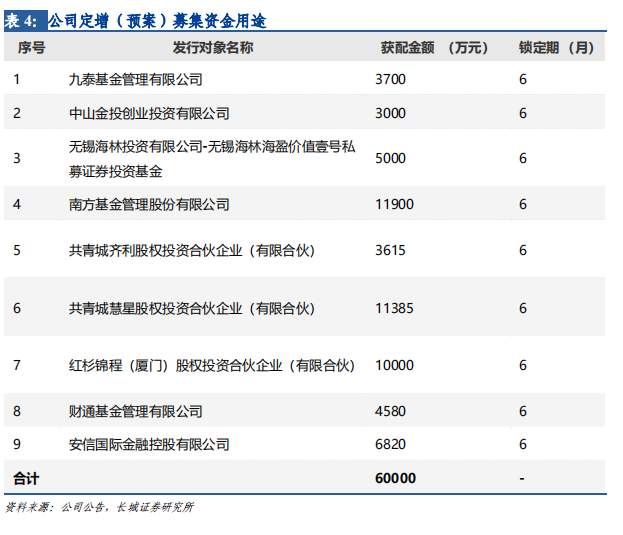Screen dimensions: 623x535
Task: Click the amount 3615
Action: (x=390, y=251)
